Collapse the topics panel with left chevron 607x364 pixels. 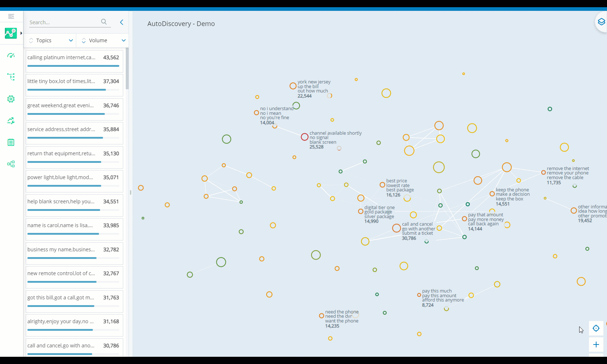pyautogui.click(x=122, y=22)
